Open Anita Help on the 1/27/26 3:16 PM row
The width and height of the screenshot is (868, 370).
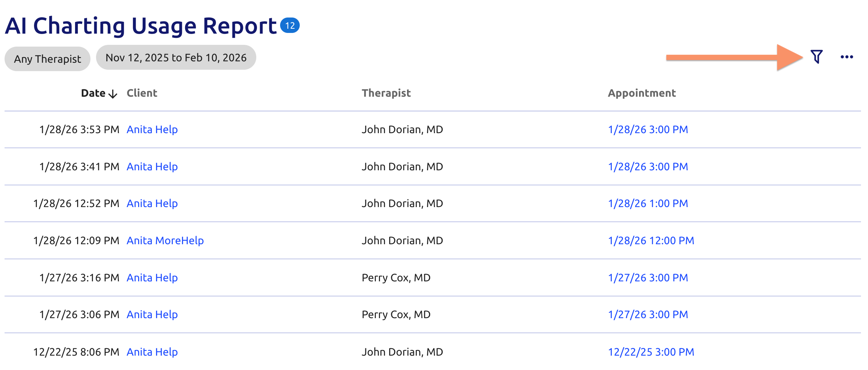click(x=152, y=278)
